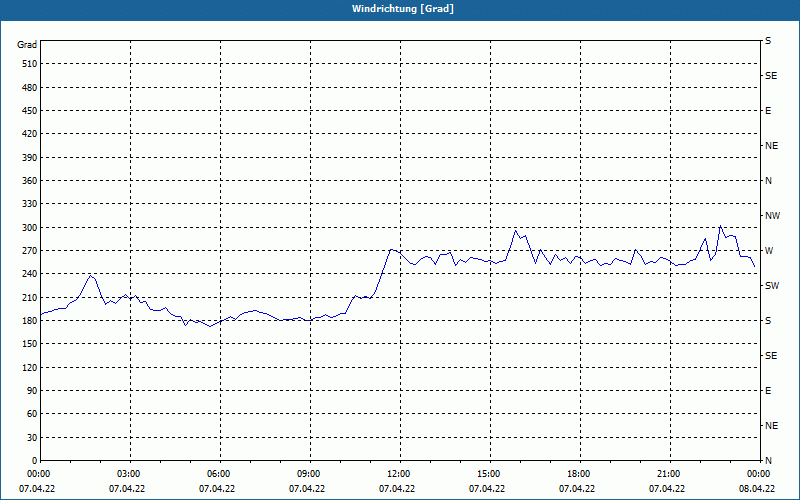The width and height of the screenshot is (800, 500).
Task: Click the 07.04.22 date under 21:00
Action: pyautogui.click(x=666, y=489)
